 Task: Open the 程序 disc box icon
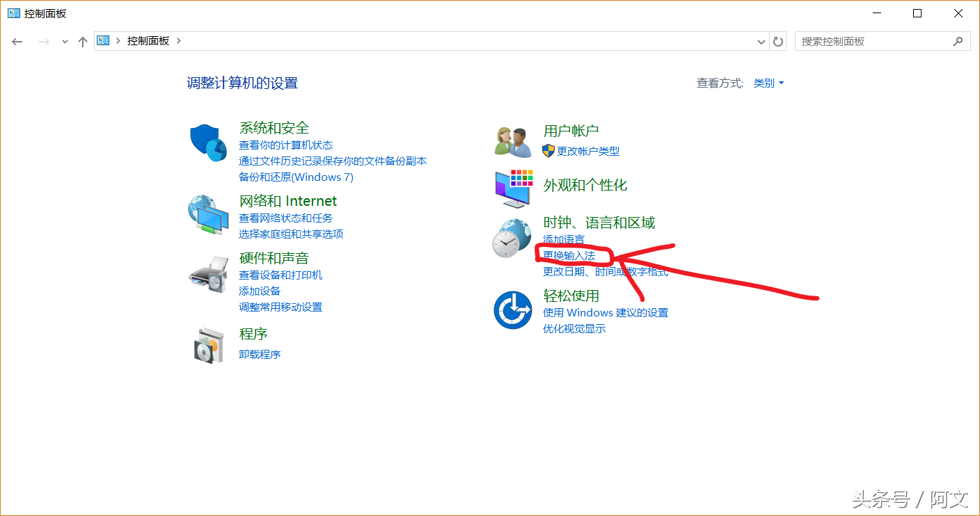[x=208, y=344]
